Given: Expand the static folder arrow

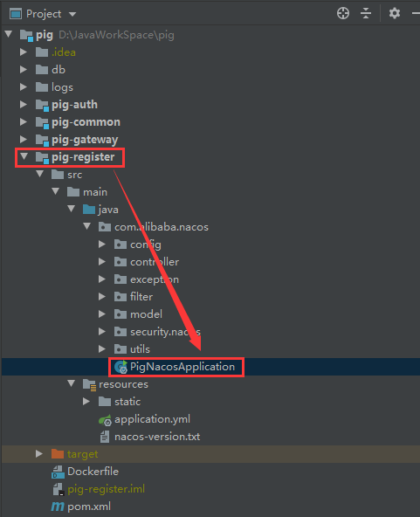Looking at the screenshot, I should pyautogui.click(x=86, y=401).
